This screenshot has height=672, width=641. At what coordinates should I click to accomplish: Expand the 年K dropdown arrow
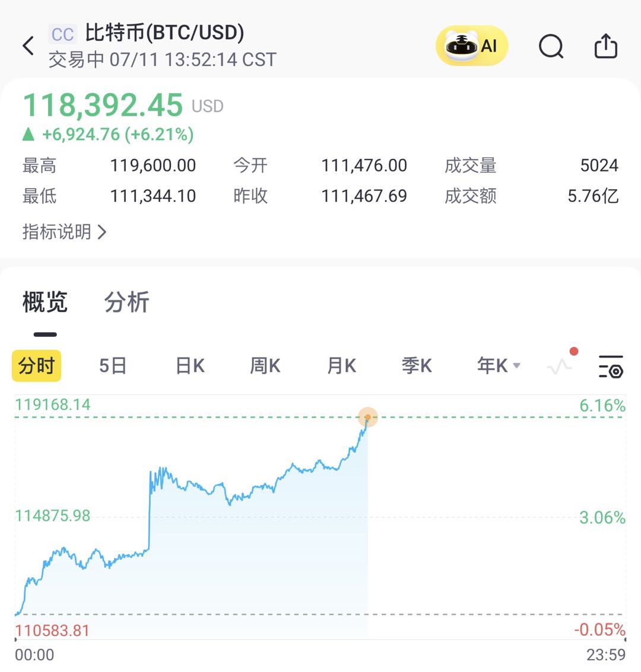[516, 365]
